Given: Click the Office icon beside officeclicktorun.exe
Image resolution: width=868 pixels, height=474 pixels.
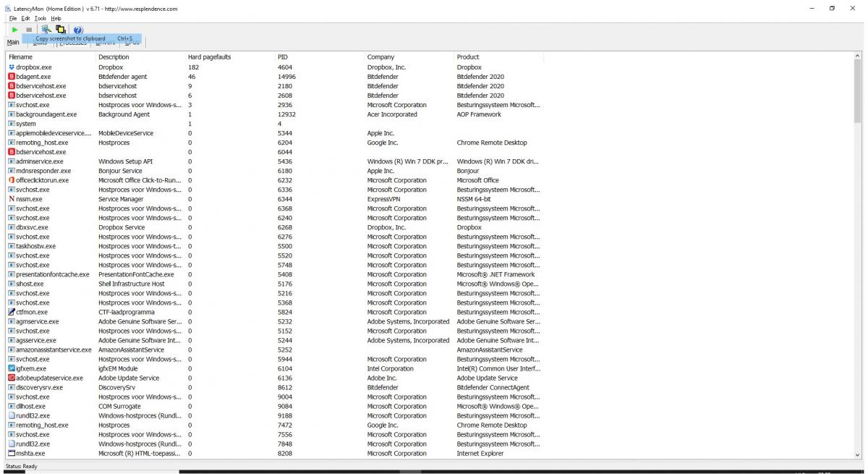Looking at the screenshot, I should [x=12, y=180].
